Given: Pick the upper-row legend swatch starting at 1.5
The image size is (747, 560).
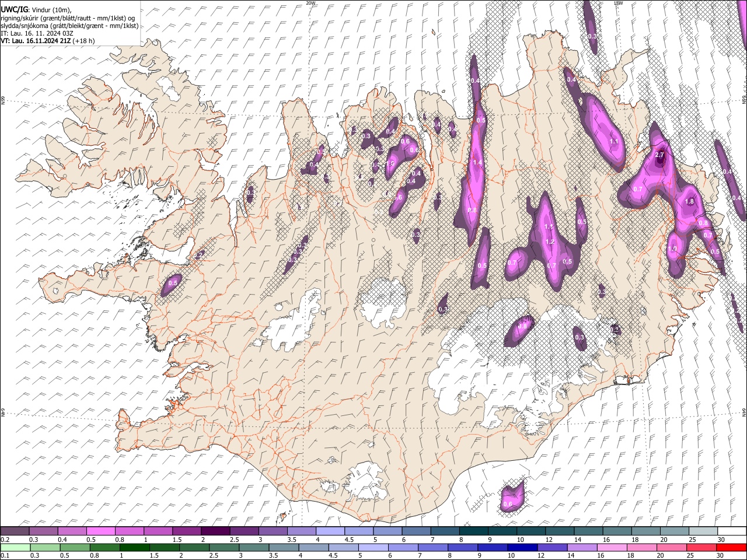Looking at the screenshot, I should coord(186,531).
